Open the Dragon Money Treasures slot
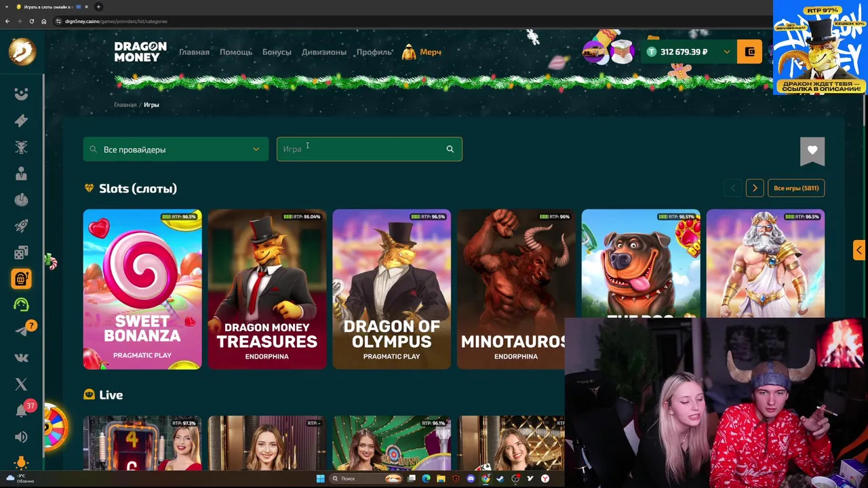 267,289
